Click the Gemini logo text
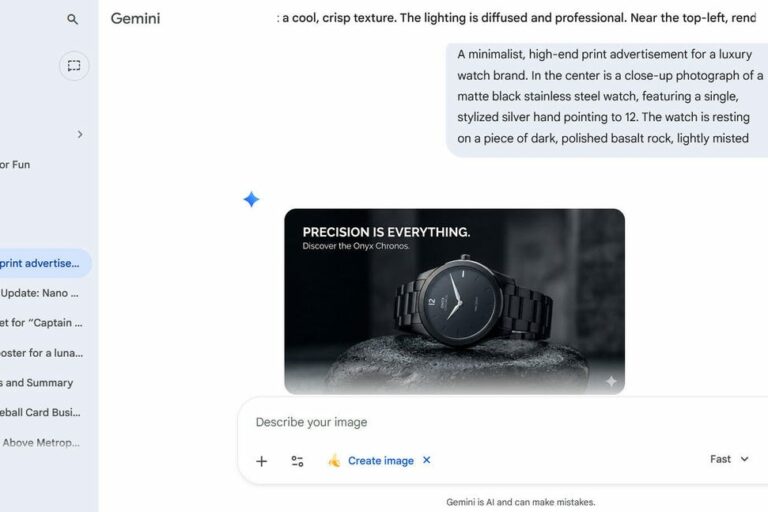 tap(135, 19)
